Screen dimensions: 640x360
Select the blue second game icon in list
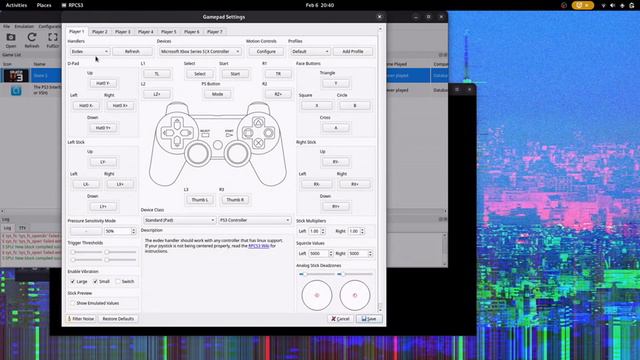tap(16, 90)
